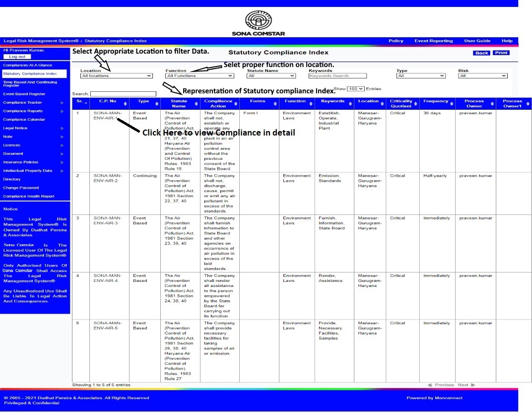Change the Show entries count dropdown

[x=355, y=89]
